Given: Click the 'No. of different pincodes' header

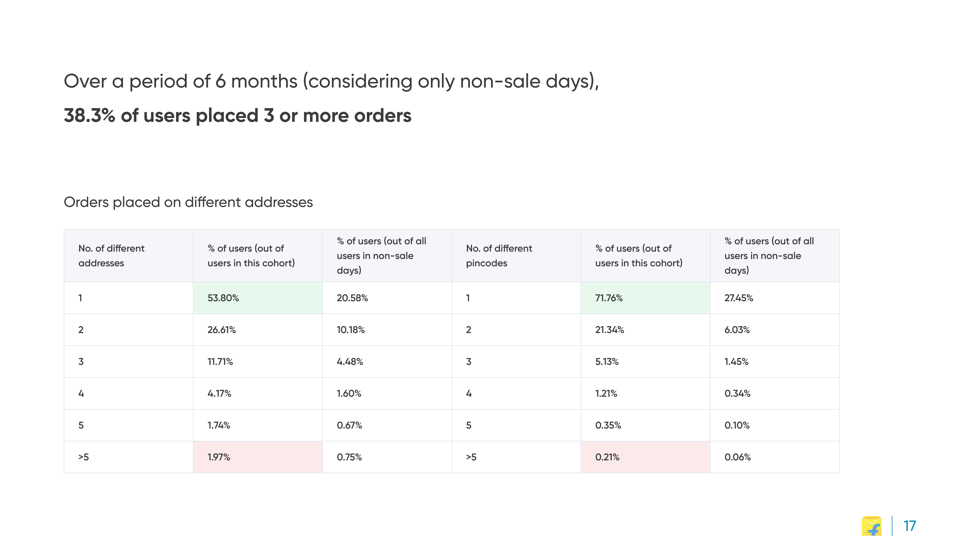Looking at the screenshot, I should coord(516,256).
